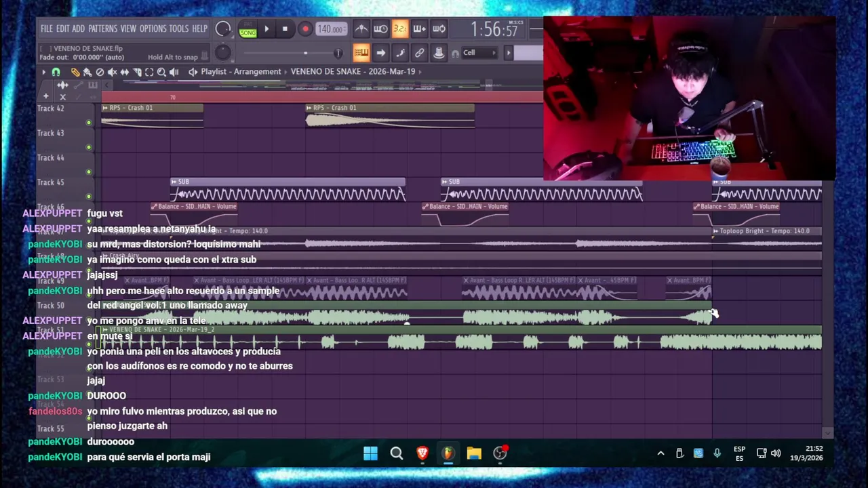Click the 1:56:57 time display
Viewport: 868px width, 488px height.
494,29
